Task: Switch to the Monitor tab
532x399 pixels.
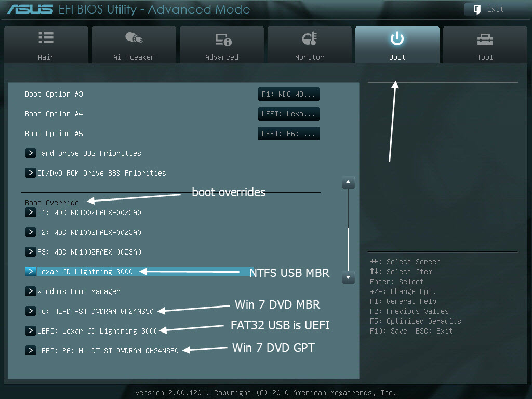Action: (x=310, y=45)
